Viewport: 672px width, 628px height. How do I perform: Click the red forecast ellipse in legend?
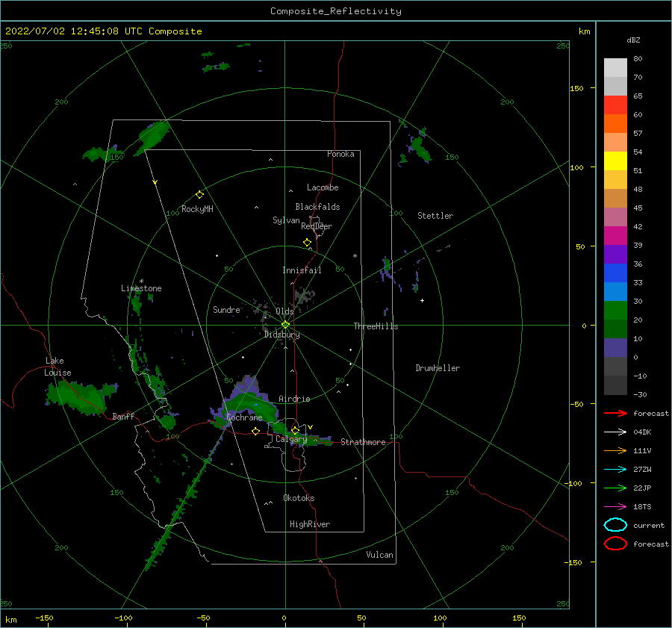click(x=615, y=544)
